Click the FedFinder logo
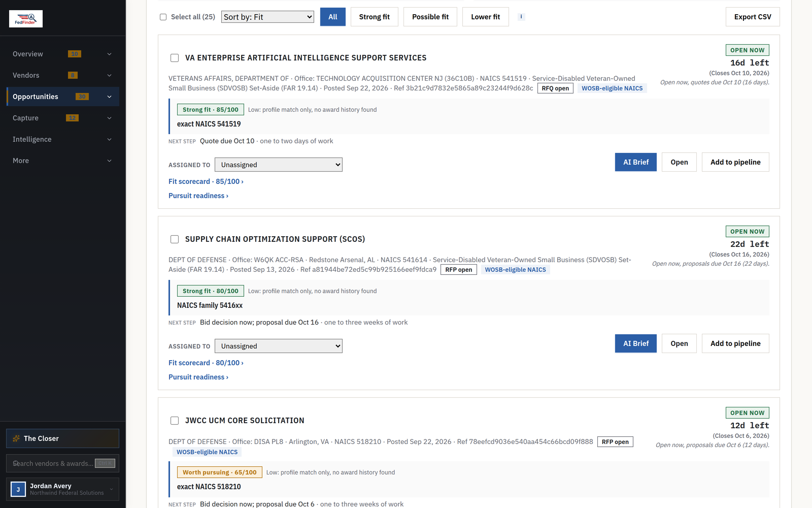 point(26,19)
